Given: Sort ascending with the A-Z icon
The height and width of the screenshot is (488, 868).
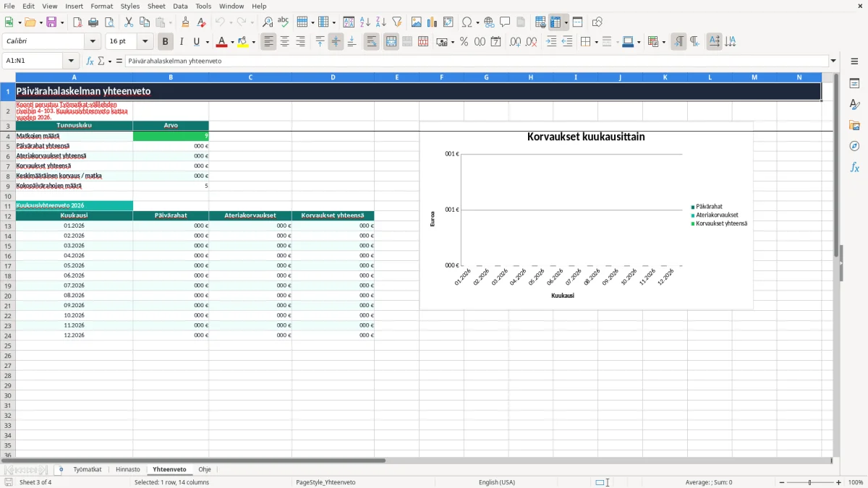Looking at the screenshot, I should pos(365,22).
